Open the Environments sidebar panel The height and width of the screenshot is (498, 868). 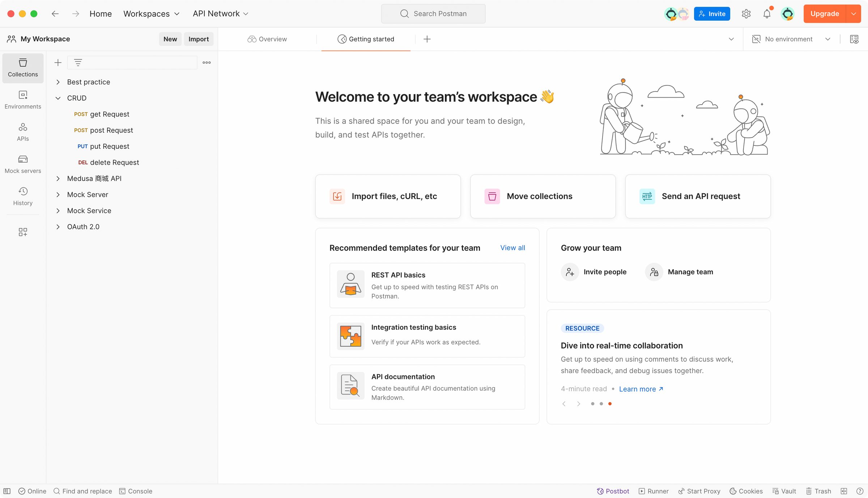click(x=23, y=100)
